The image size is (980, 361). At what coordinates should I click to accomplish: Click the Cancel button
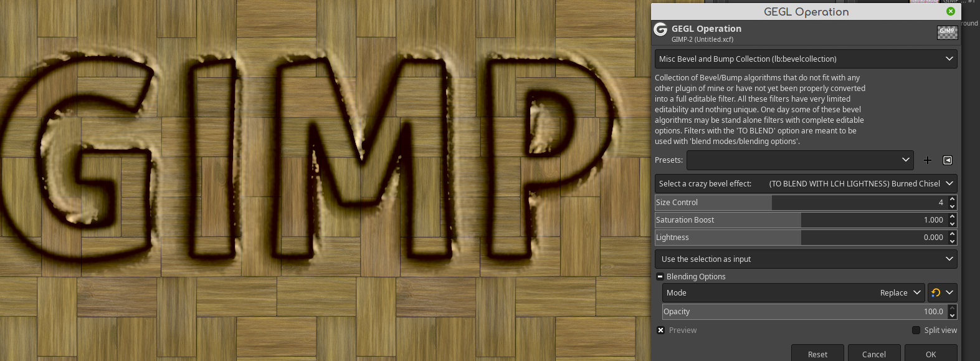point(874,354)
